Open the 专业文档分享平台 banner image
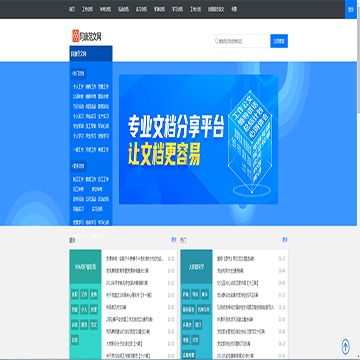Viewport: 360px width, 360px height. coord(198,139)
